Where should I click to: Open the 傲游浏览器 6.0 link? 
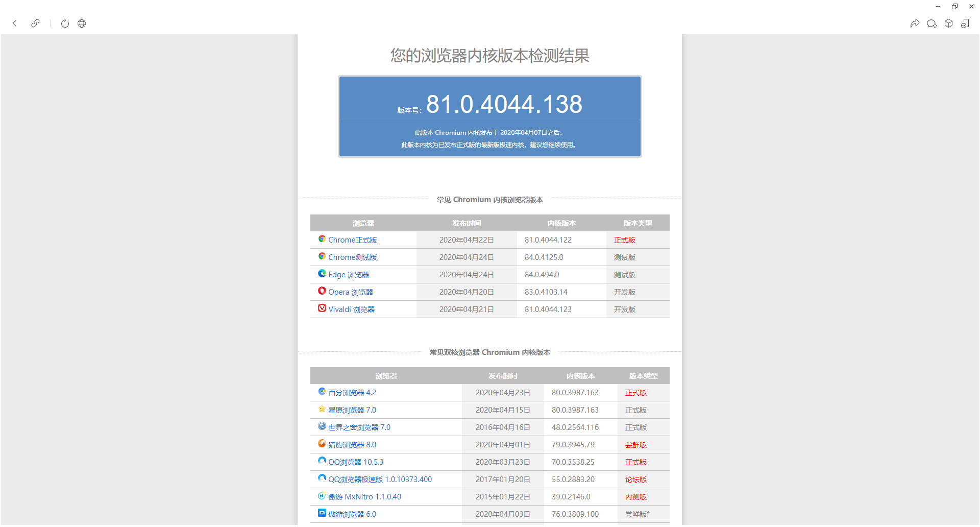(x=352, y=514)
